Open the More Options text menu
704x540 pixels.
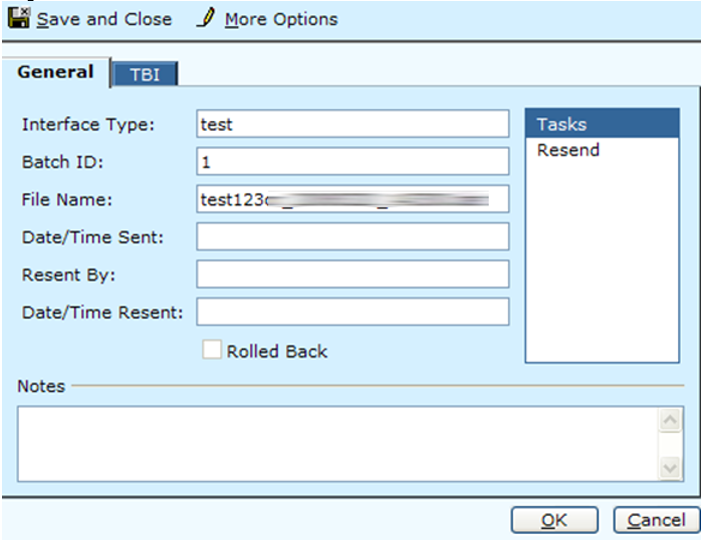click(x=281, y=19)
